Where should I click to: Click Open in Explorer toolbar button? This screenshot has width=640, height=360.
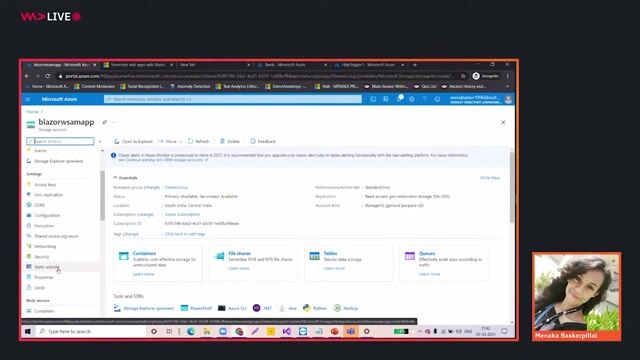(x=133, y=141)
